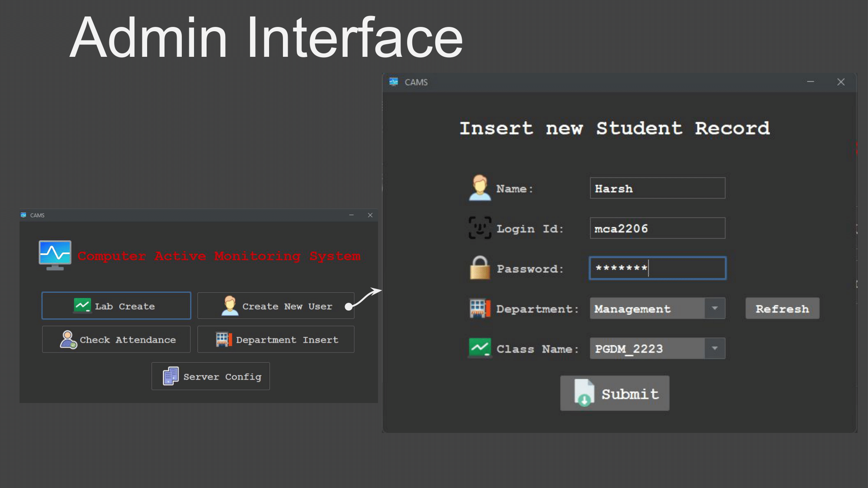Open Department Insert
Screen dimensions: 868x488
276,340
